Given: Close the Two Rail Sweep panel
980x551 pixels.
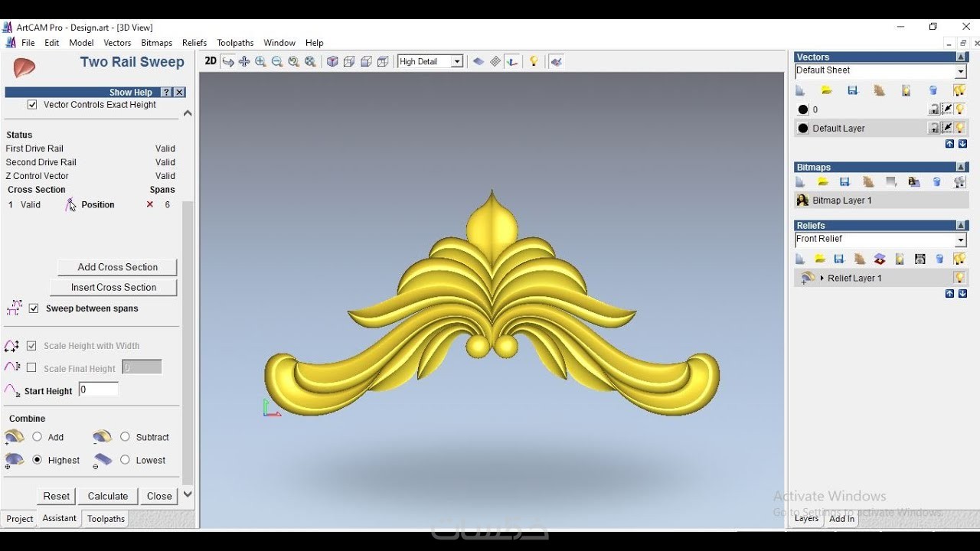Looking at the screenshot, I should pos(159,496).
